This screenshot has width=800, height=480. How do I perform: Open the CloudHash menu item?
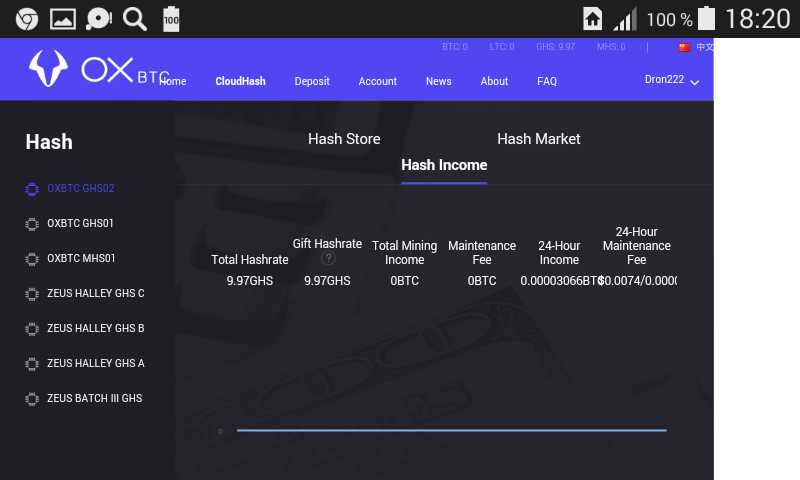point(240,81)
